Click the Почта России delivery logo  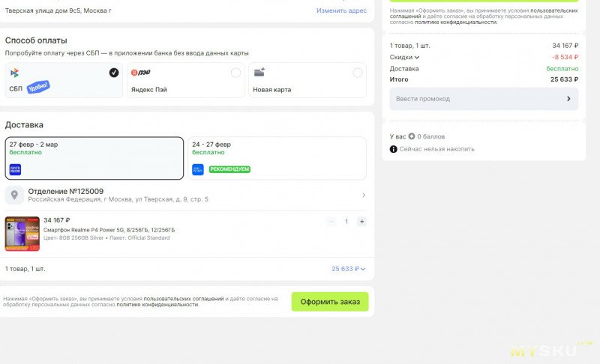click(15, 169)
